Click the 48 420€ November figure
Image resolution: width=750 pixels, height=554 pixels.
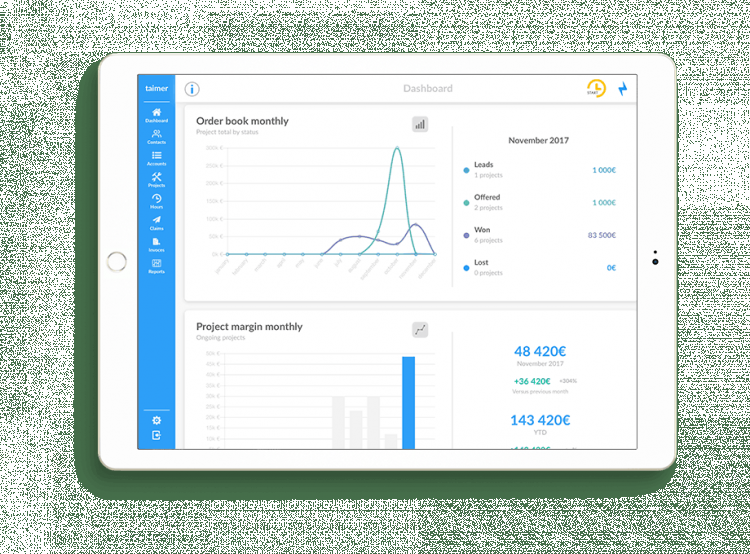[x=540, y=352]
